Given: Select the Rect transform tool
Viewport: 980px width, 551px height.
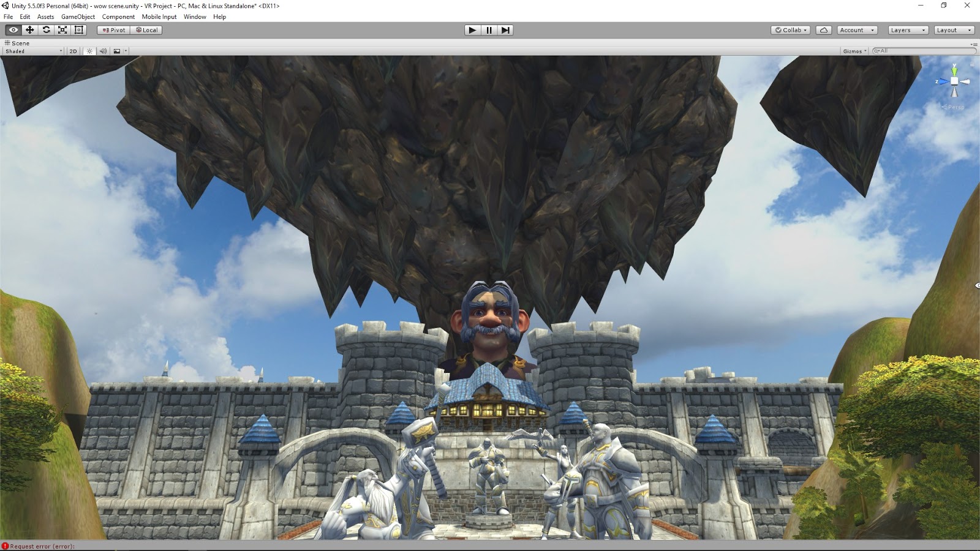Looking at the screenshot, I should tap(79, 30).
